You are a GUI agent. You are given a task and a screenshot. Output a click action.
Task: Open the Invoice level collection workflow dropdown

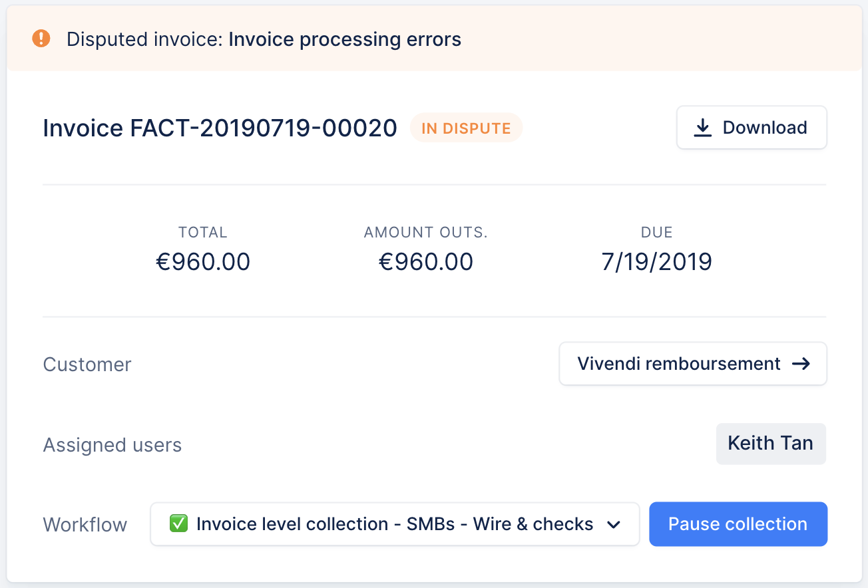point(394,524)
